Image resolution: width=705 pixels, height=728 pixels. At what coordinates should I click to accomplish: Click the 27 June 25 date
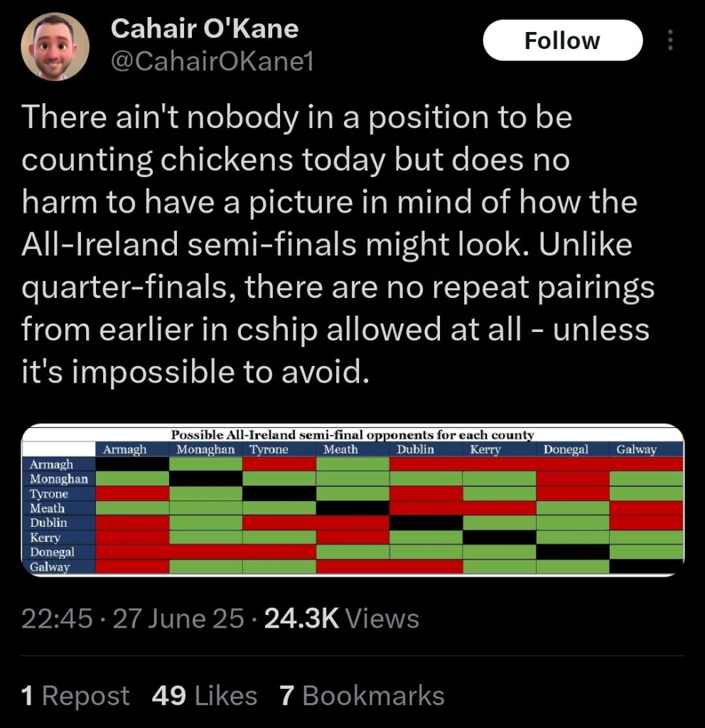(178, 619)
